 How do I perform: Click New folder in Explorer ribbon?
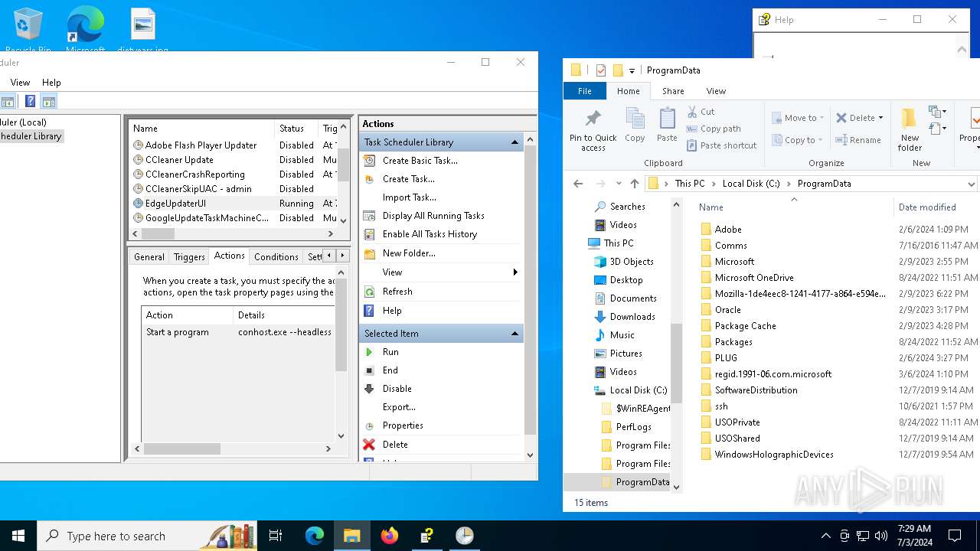(910, 129)
